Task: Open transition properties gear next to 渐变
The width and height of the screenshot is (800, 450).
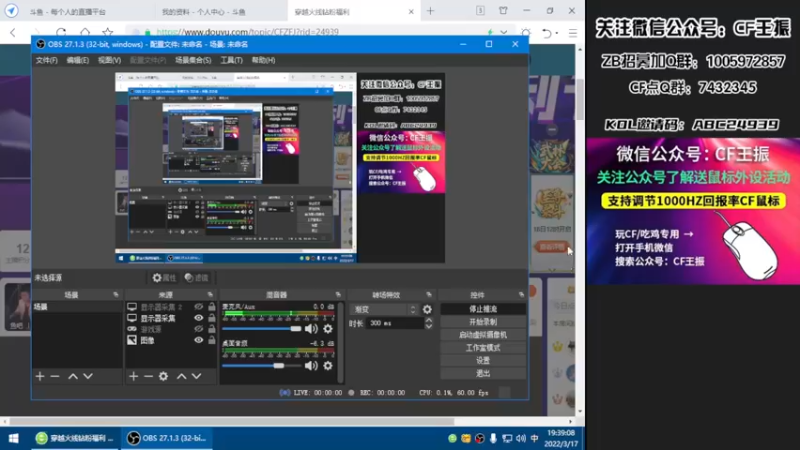Action: click(x=427, y=309)
